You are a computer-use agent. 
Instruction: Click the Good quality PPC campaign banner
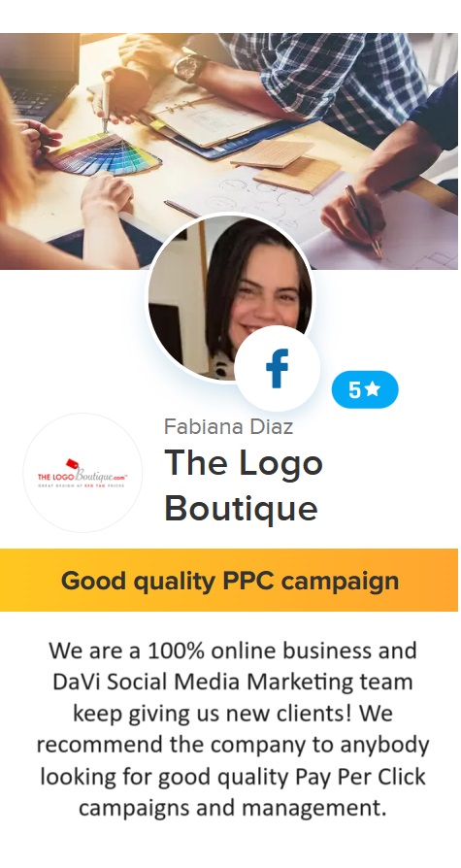[x=229, y=581]
